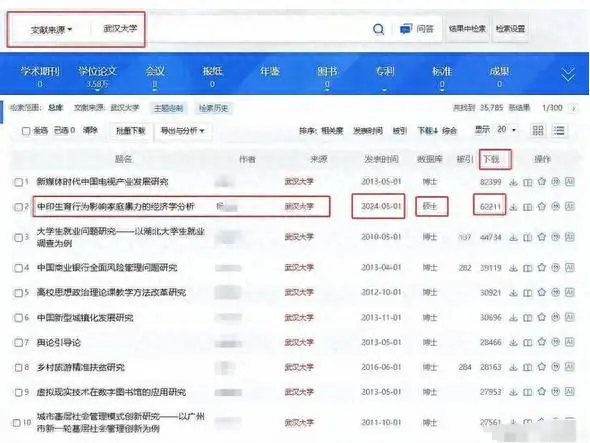Switch to 年鉴 tab
This screenshot has height=443, width=590.
click(x=270, y=72)
